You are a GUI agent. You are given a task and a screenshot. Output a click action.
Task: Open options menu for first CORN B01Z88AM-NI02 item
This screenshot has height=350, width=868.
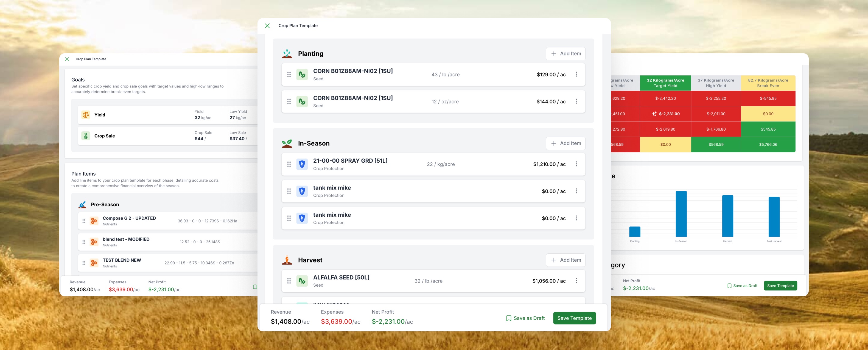pyautogui.click(x=576, y=74)
